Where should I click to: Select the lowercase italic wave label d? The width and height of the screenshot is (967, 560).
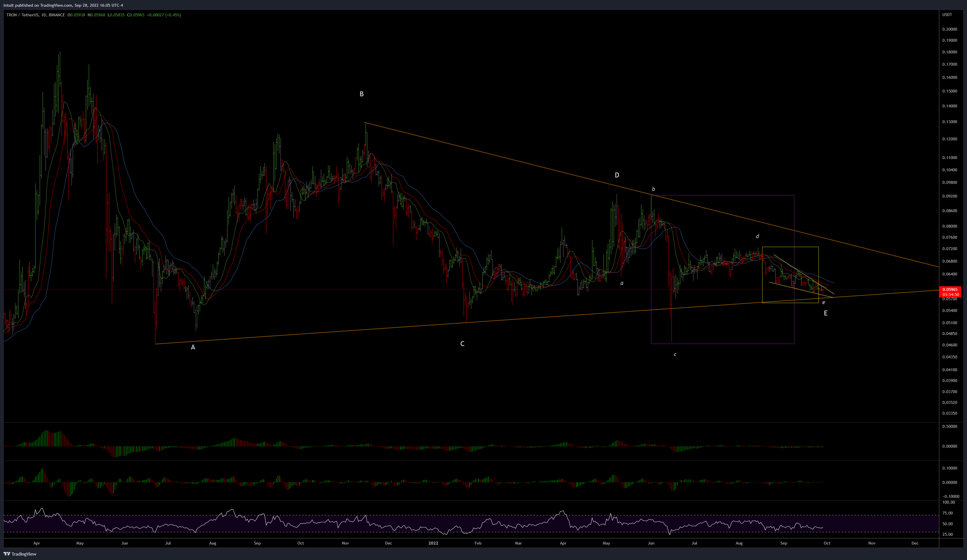click(x=757, y=236)
